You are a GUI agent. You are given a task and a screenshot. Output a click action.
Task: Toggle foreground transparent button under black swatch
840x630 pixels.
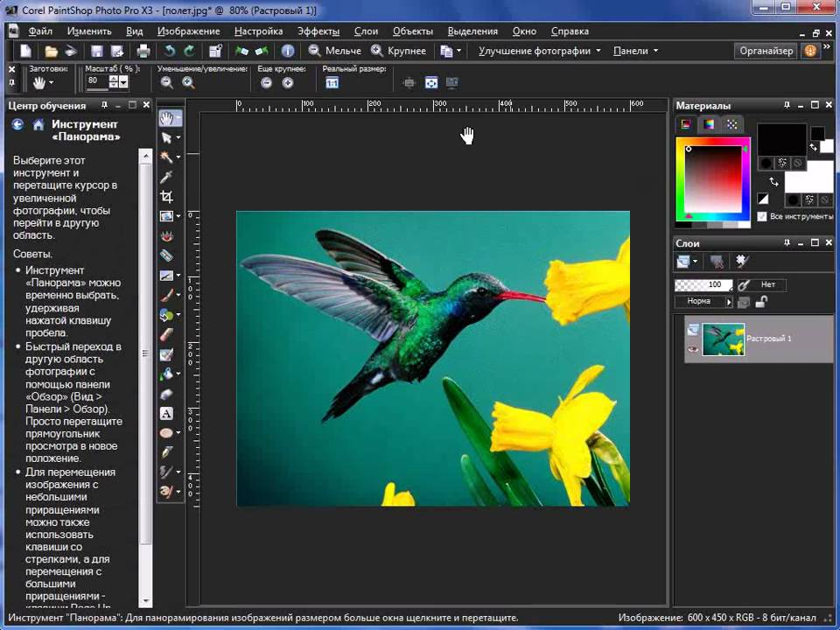tap(798, 163)
